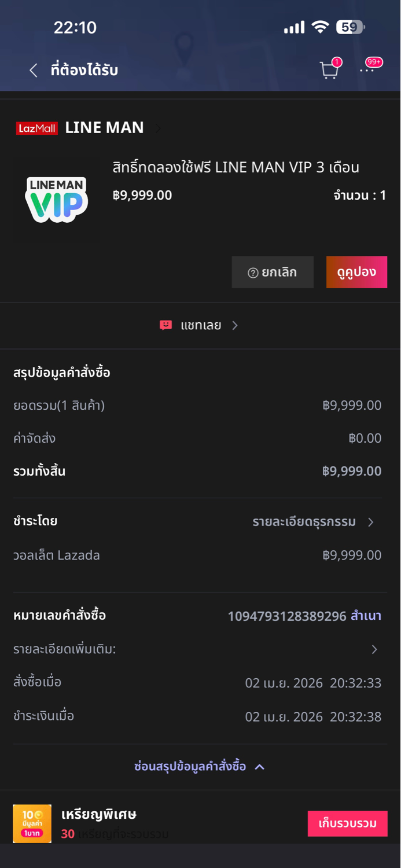Tap the back arrow in header
This screenshot has width=401, height=868.
[34, 71]
